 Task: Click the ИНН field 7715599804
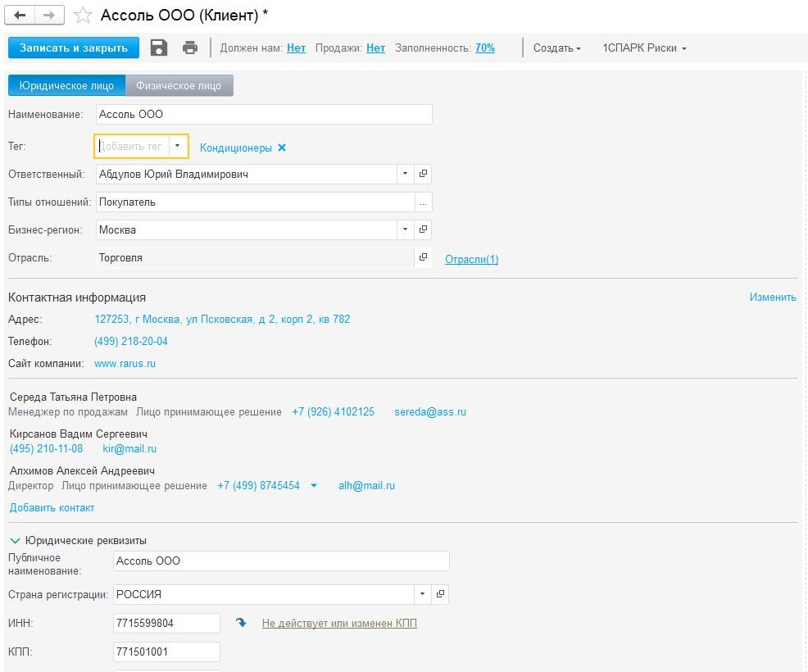(x=166, y=623)
